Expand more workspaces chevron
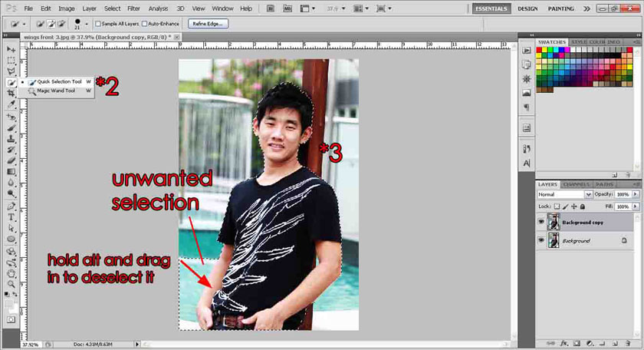Image resolution: width=644 pixels, height=350 pixels. [x=587, y=8]
